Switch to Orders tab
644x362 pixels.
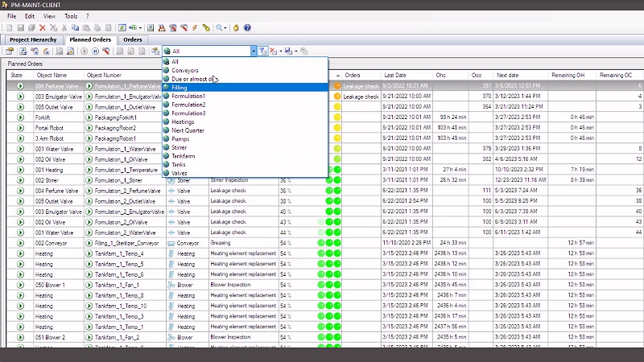click(133, 39)
